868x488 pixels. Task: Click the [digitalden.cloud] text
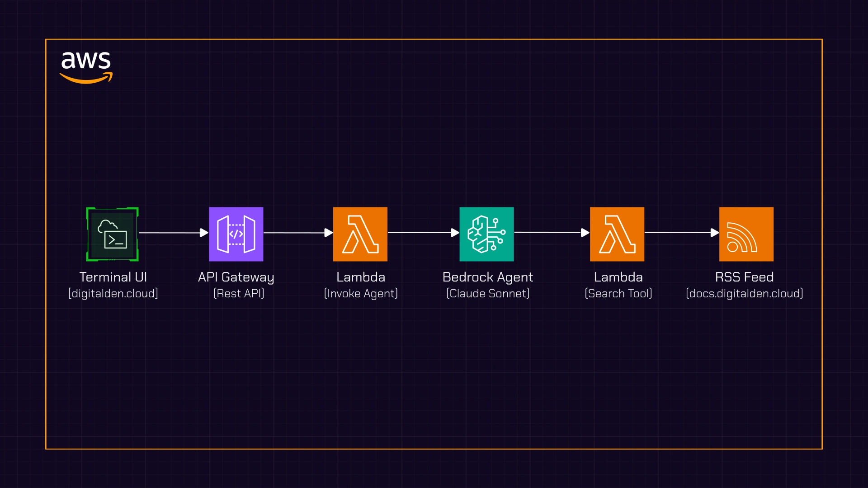(x=113, y=294)
